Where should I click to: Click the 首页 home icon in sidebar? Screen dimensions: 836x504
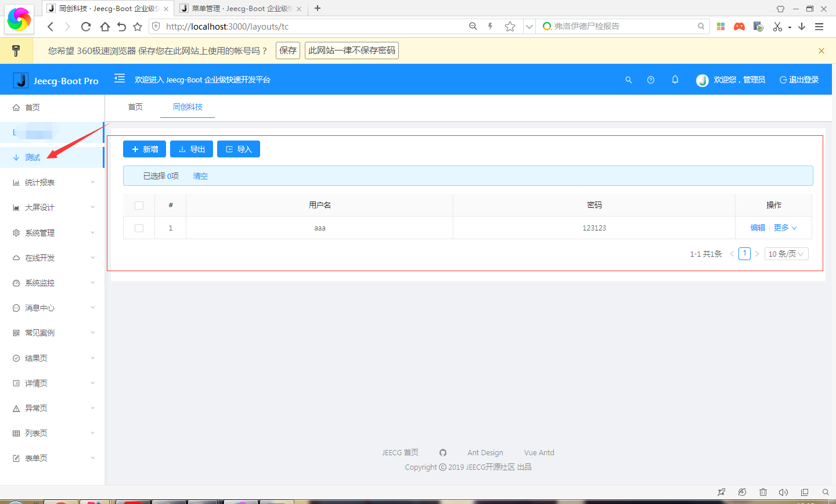coord(16,107)
